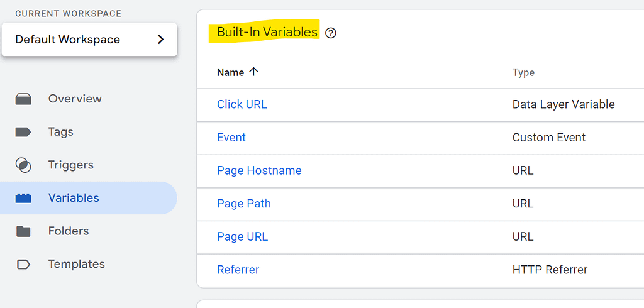Toggle sort arrow next to Name
This screenshot has height=308, width=644.
[x=254, y=72]
